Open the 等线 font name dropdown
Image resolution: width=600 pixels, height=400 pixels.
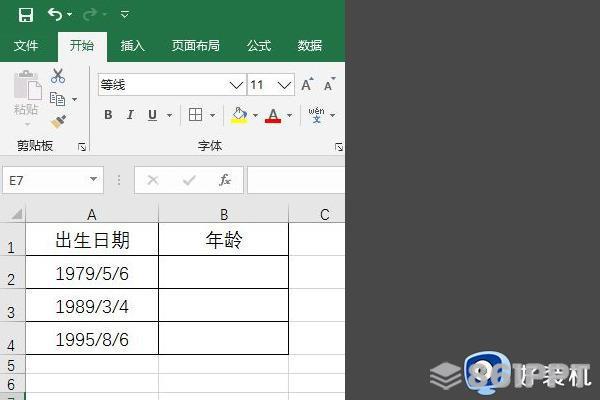(236, 85)
